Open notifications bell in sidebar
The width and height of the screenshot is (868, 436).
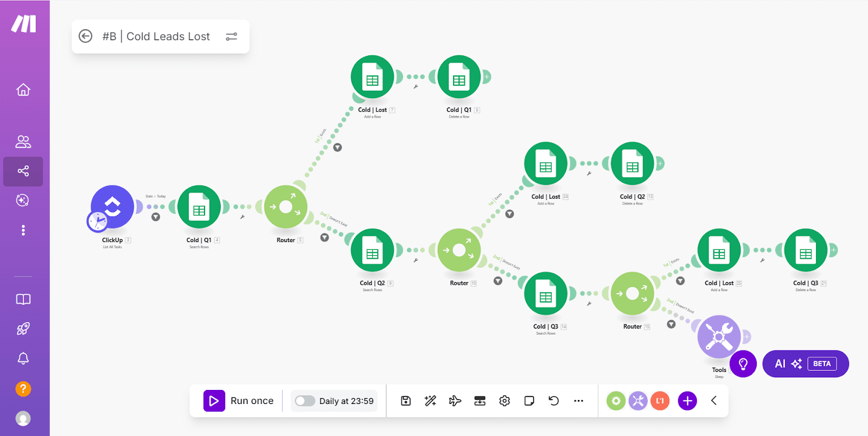23,358
